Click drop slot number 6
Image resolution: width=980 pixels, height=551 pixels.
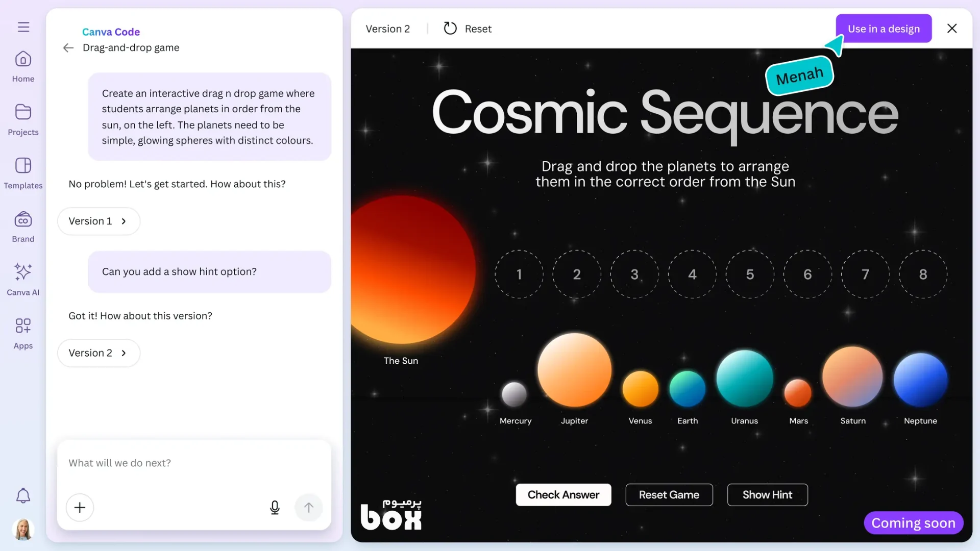[x=807, y=274]
